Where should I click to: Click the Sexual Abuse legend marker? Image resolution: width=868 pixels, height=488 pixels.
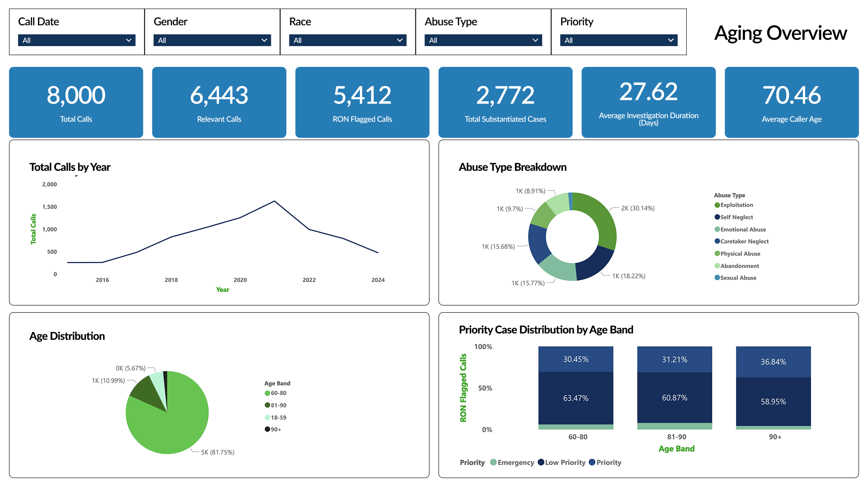(717, 278)
